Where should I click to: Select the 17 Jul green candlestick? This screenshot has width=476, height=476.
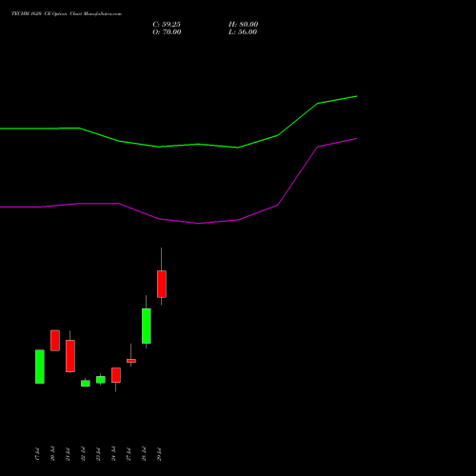[x=40, y=367]
